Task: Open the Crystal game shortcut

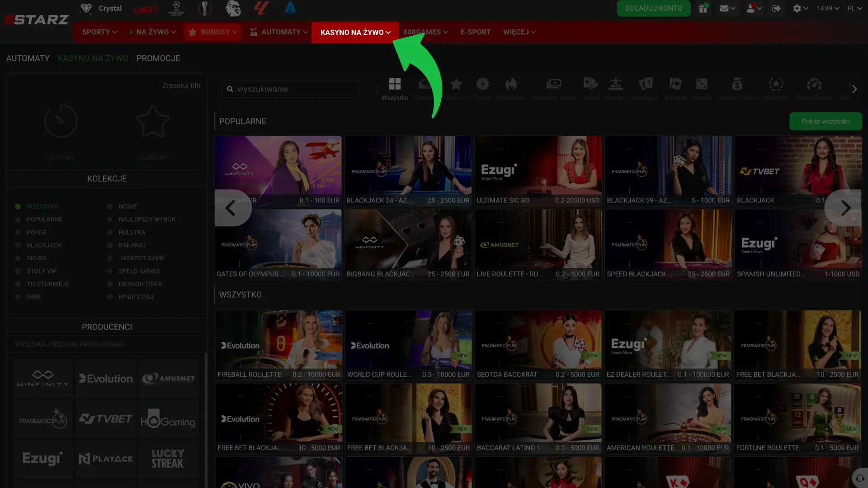Action: pyautogui.click(x=101, y=8)
